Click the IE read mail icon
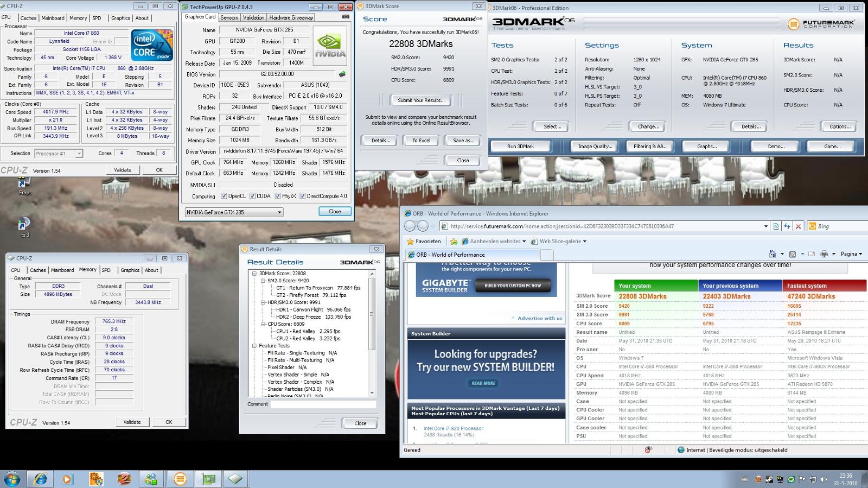 [812, 254]
